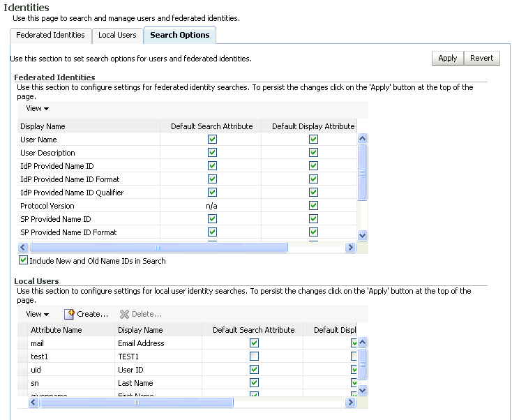Click Federated Identities horizontal scrollbar thumb
This screenshot has width=512, height=420.
(x=158, y=248)
